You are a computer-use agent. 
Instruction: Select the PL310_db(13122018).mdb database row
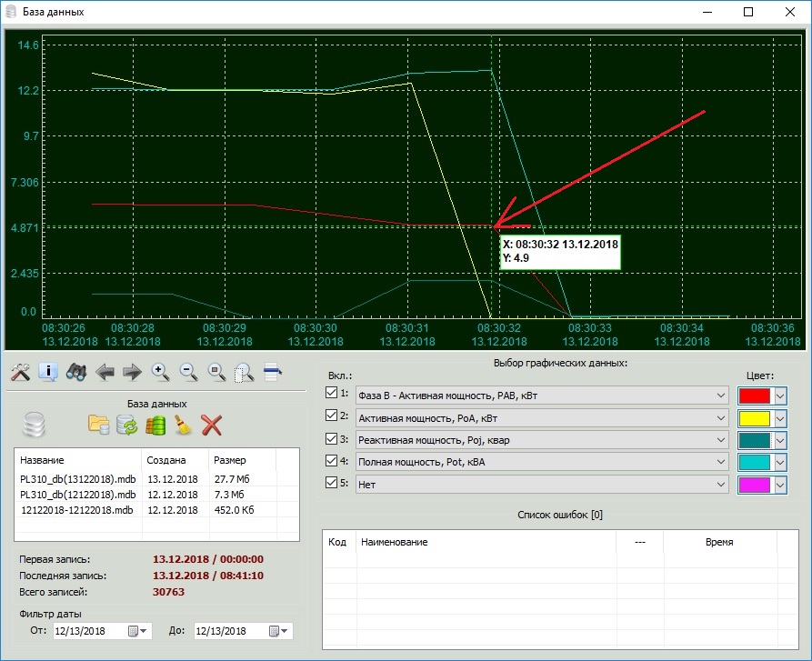click(x=156, y=479)
